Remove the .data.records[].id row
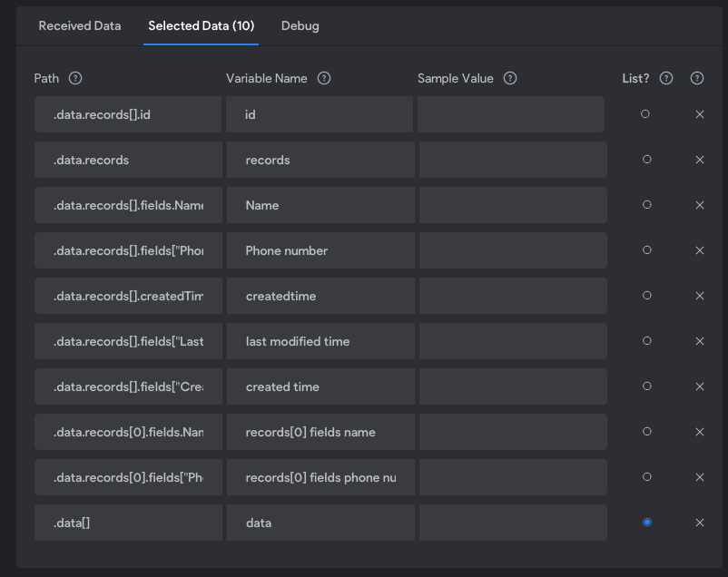 click(700, 114)
